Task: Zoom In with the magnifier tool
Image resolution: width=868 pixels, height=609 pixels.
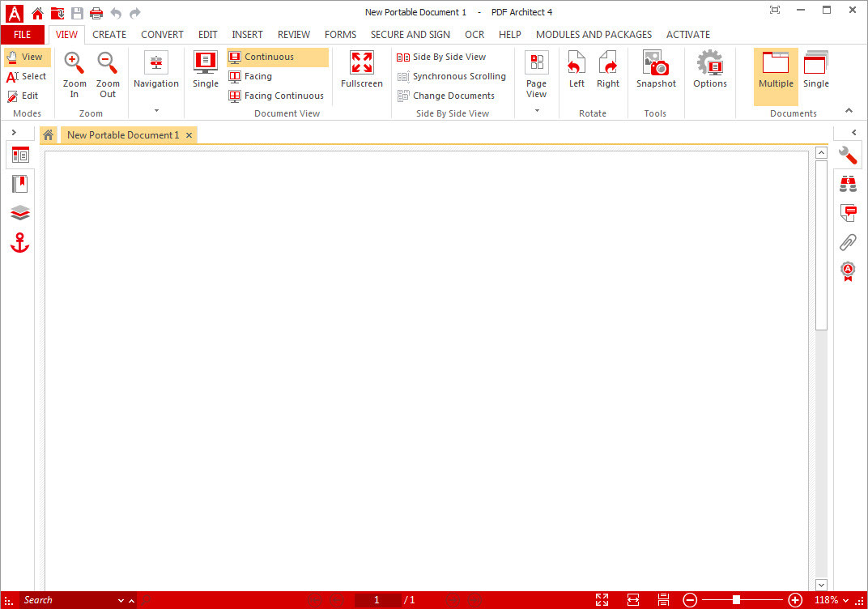Action: [x=74, y=75]
